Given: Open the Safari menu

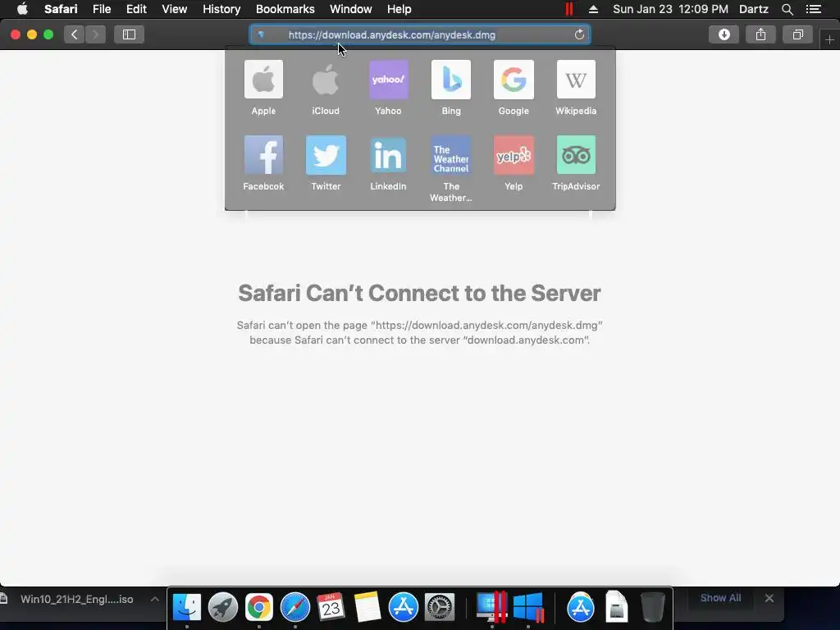Looking at the screenshot, I should coord(61,9).
